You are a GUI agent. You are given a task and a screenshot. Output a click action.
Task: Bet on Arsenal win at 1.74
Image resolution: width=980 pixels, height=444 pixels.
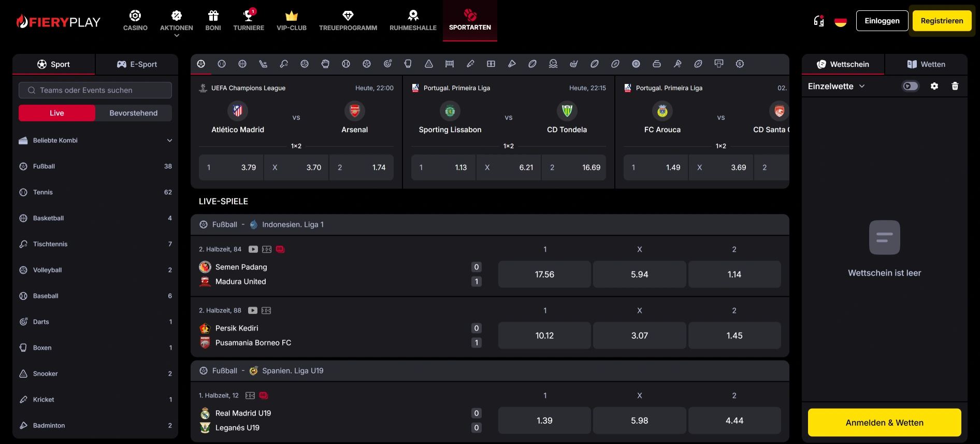362,167
